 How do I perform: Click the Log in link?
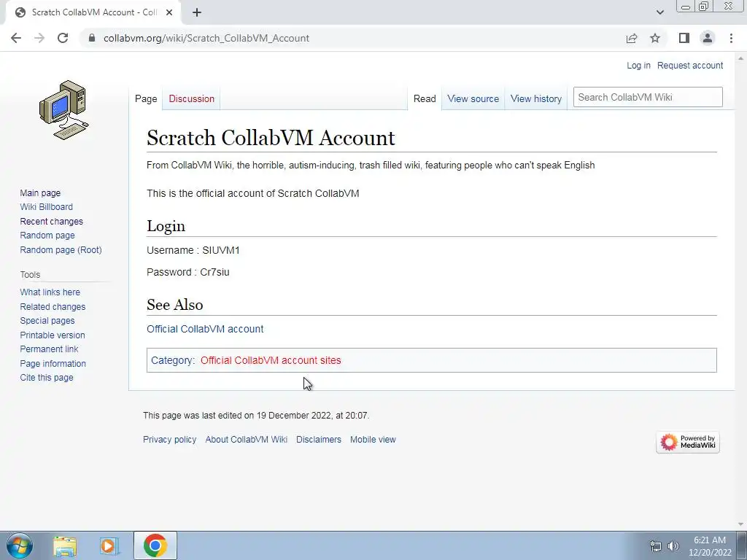point(638,65)
